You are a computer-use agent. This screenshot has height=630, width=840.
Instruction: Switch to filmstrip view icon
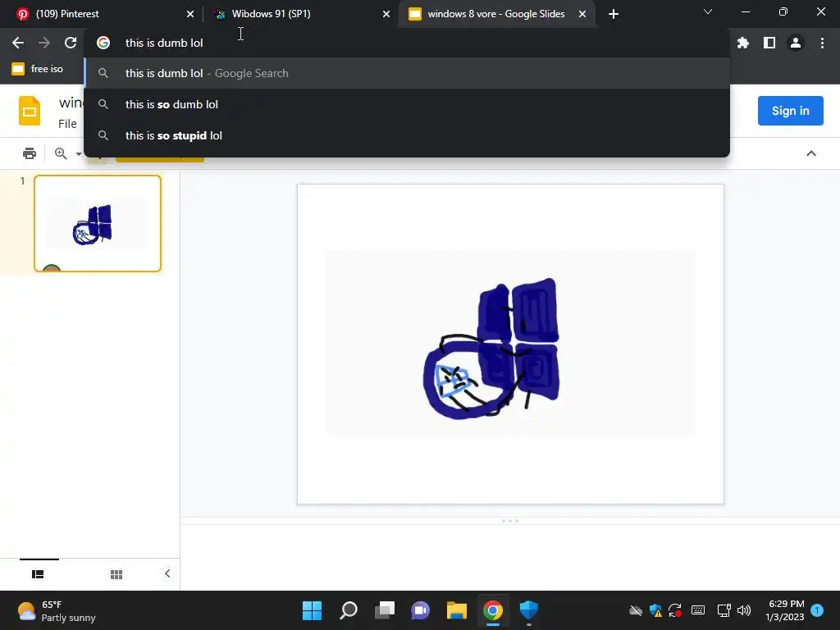point(38,574)
